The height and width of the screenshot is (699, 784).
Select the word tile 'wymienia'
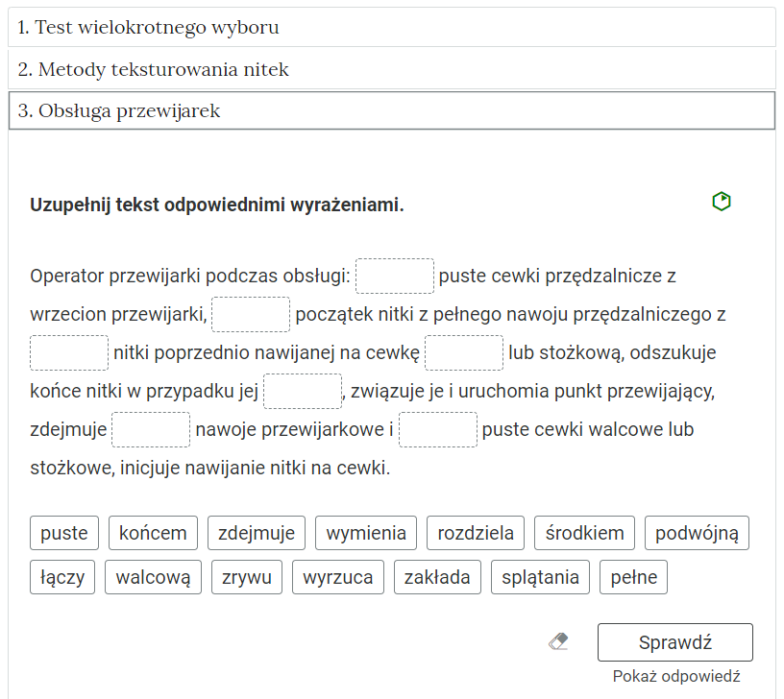click(x=366, y=533)
